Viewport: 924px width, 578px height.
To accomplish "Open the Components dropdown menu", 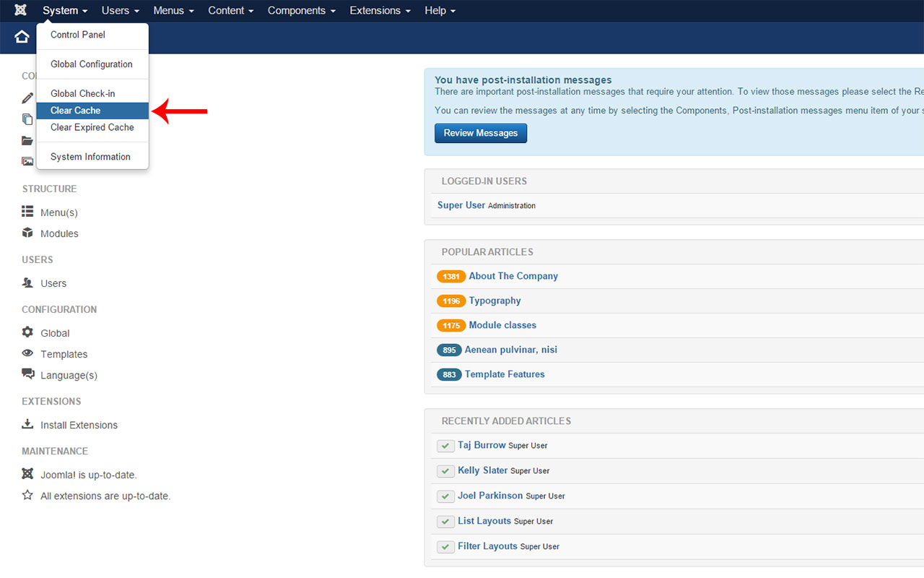I will click(302, 10).
